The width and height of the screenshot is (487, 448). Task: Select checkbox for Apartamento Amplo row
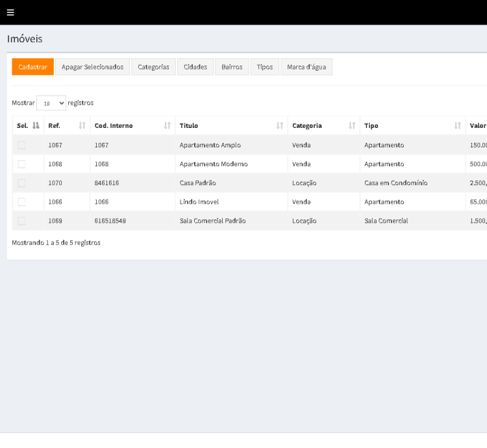coord(21,145)
